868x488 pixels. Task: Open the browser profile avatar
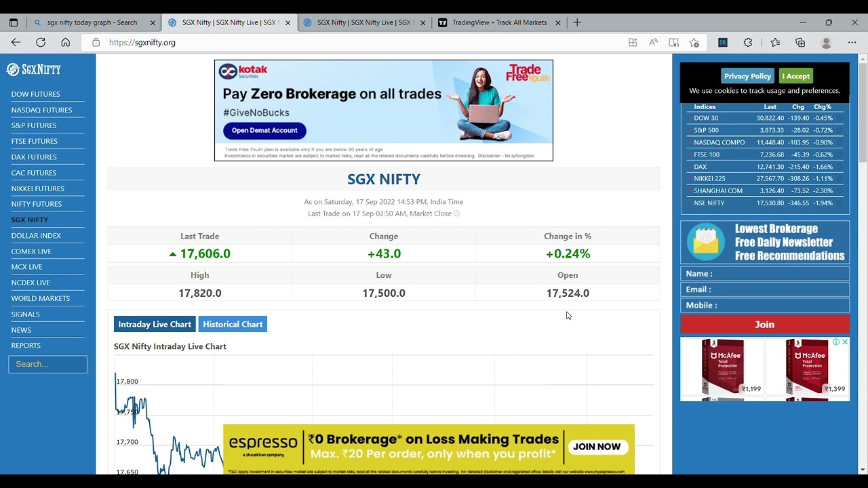[x=826, y=42]
